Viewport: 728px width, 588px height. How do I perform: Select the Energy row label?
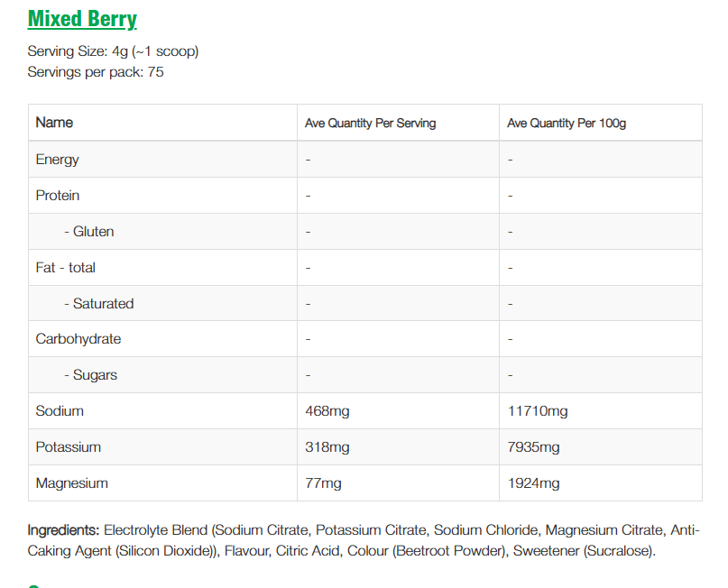[x=58, y=160]
